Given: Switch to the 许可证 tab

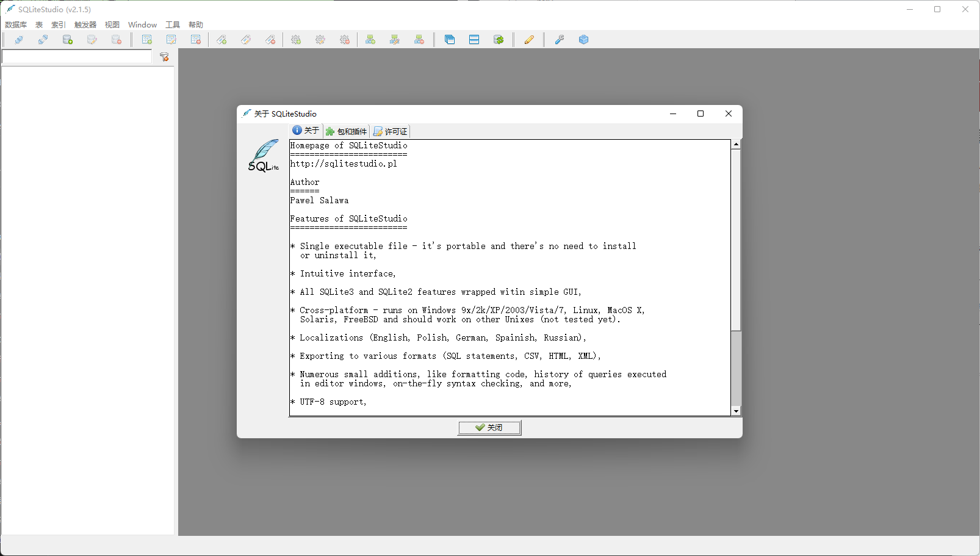Looking at the screenshot, I should (391, 131).
